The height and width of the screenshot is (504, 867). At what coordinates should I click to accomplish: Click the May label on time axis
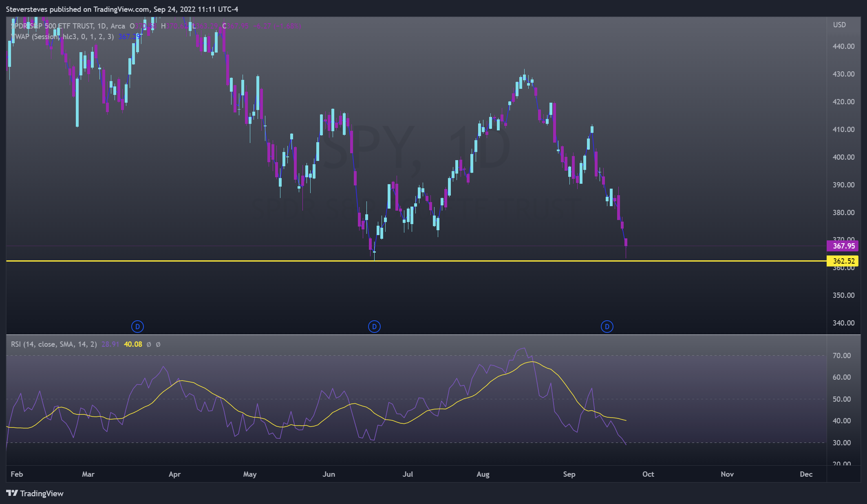click(x=250, y=474)
